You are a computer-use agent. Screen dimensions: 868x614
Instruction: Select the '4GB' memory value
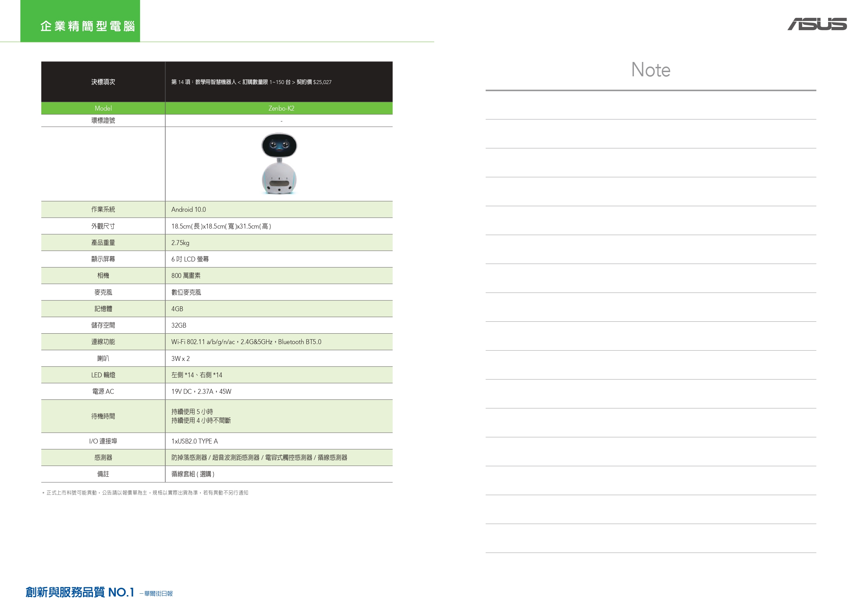pos(177,309)
